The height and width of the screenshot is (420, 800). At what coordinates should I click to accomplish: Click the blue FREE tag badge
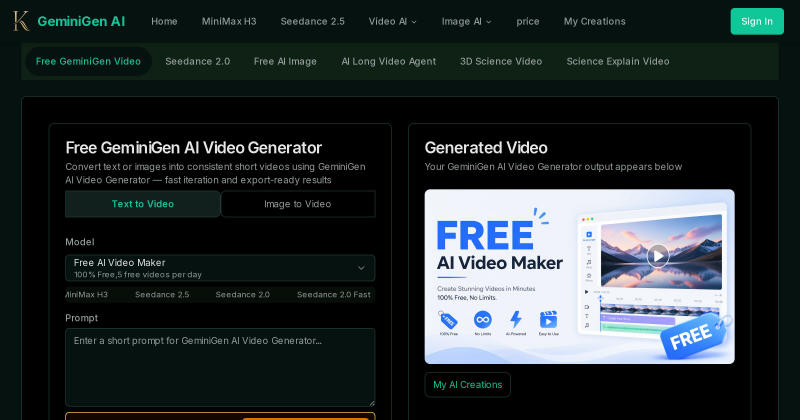(694, 335)
